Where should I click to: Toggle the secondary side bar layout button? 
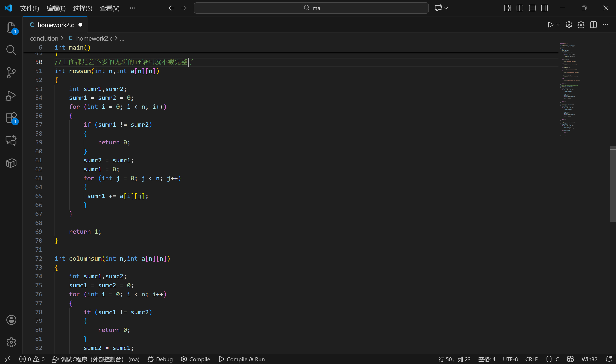544,8
